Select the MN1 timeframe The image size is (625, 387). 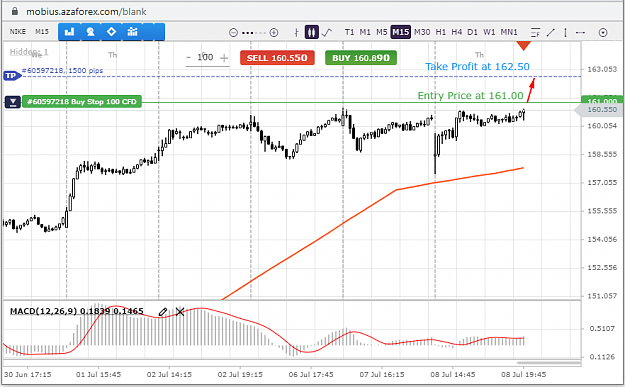pyautogui.click(x=509, y=32)
